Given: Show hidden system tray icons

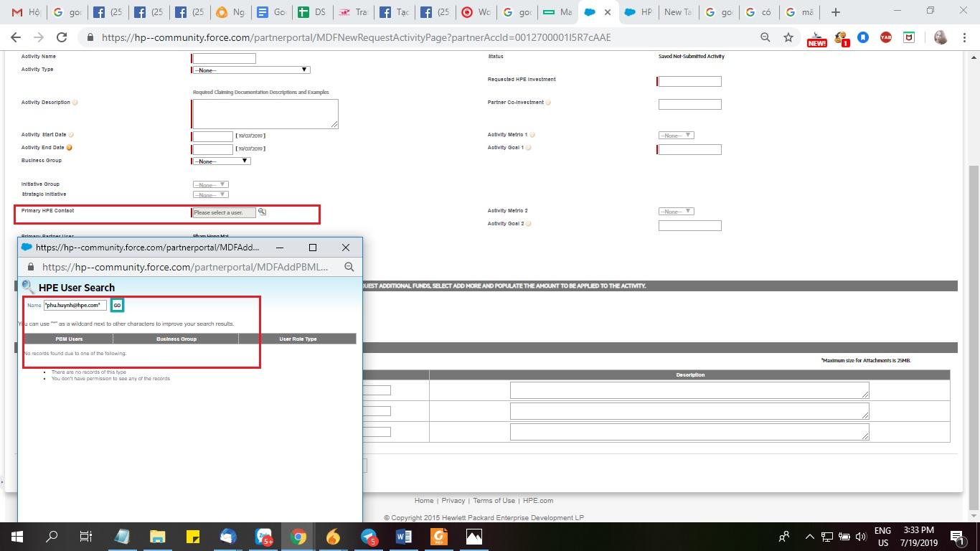Looking at the screenshot, I should pos(809,536).
